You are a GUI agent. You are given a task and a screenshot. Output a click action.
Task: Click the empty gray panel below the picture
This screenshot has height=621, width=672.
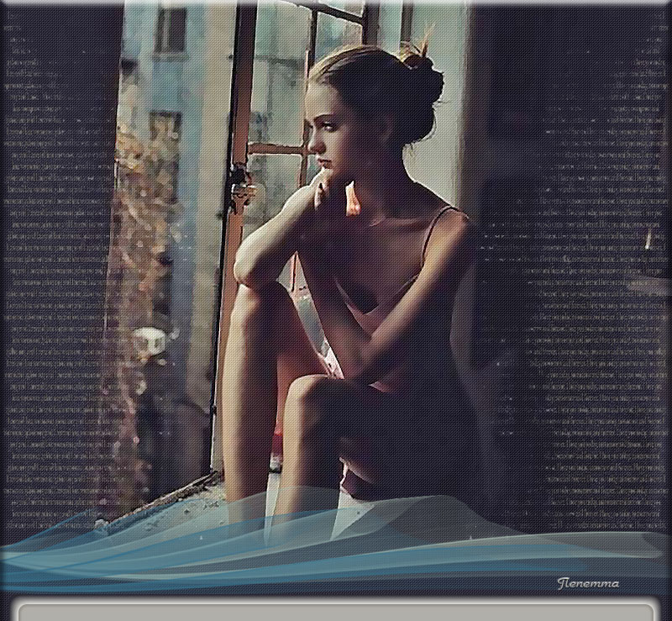(336, 612)
